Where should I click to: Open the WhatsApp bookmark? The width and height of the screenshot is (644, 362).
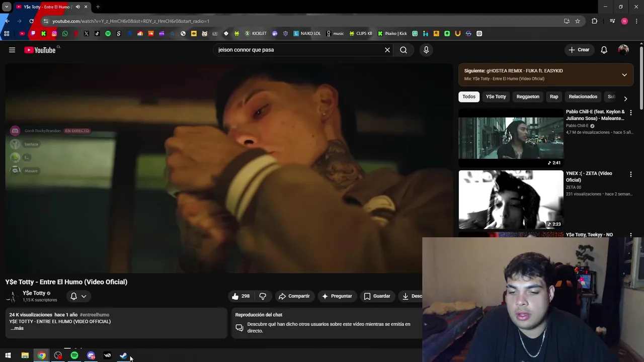65,34
